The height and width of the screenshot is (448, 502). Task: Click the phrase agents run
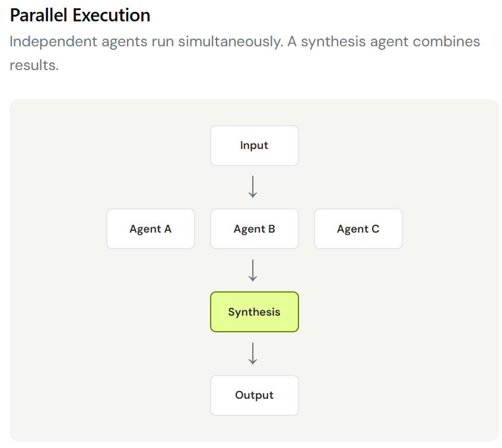[137, 43]
